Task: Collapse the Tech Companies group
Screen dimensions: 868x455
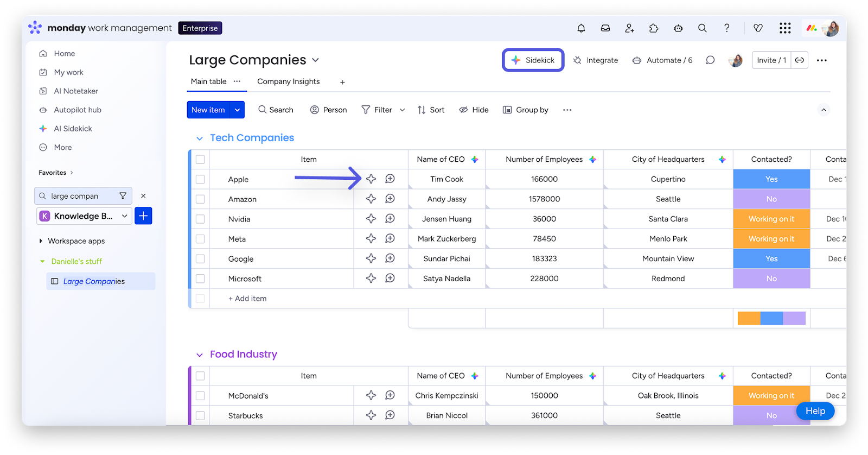Action: coord(200,138)
